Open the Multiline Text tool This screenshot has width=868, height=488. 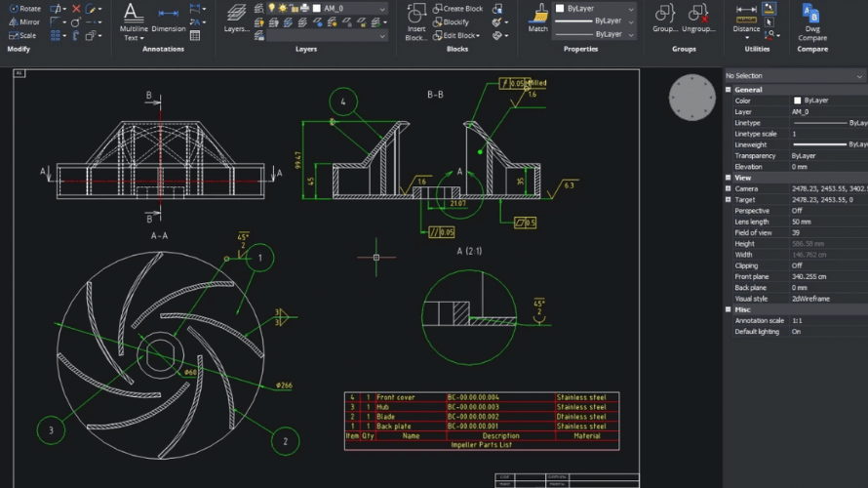coord(134,22)
